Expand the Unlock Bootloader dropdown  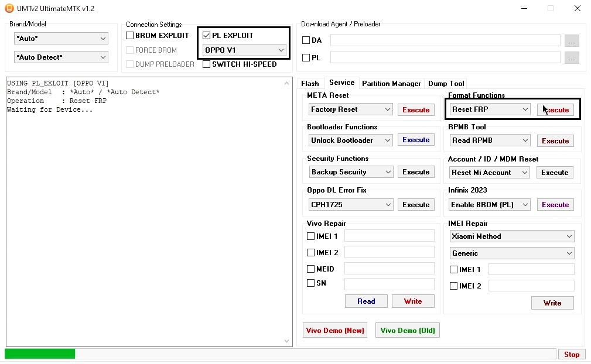[350, 140]
